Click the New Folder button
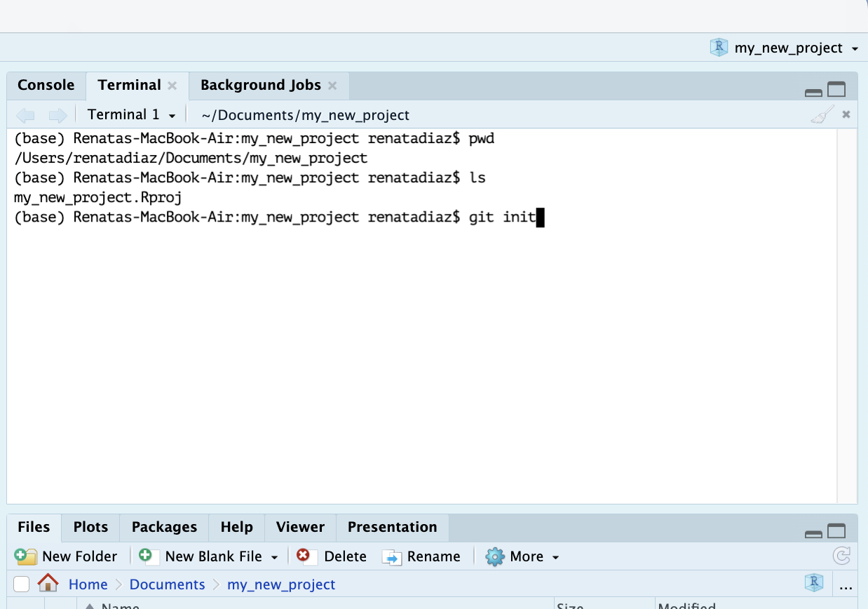The height and width of the screenshot is (609, 868). 67,556
